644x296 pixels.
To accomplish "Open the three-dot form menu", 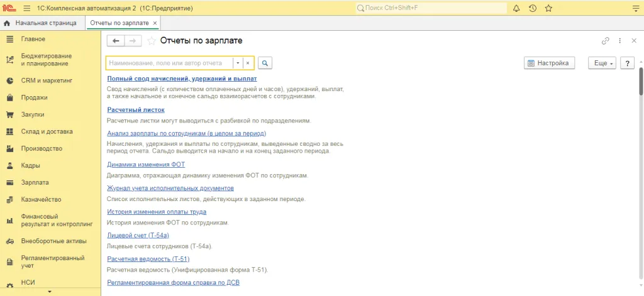I will tap(620, 41).
